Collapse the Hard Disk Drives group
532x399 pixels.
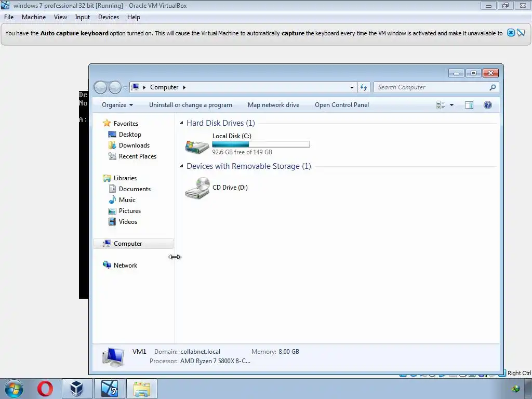click(x=181, y=123)
